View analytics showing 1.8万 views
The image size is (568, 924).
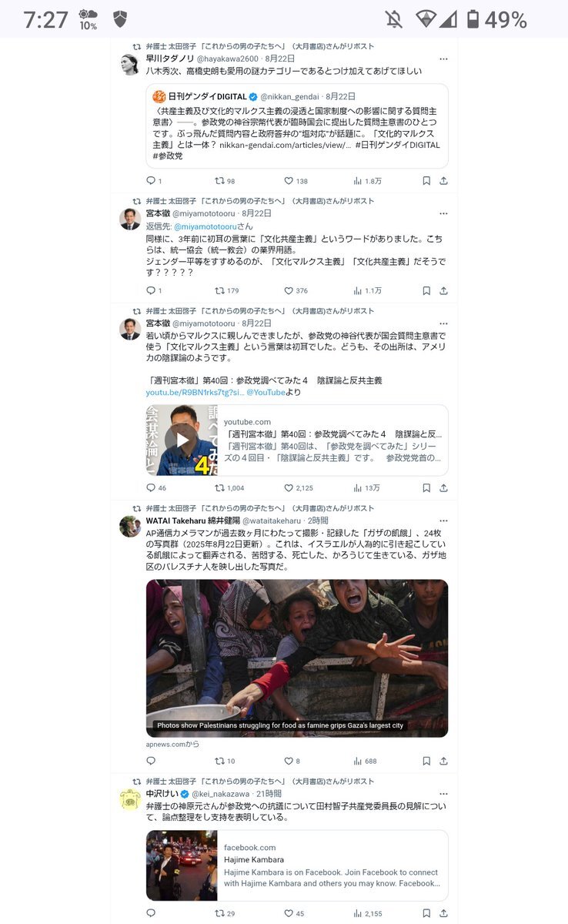coord(367,181)
